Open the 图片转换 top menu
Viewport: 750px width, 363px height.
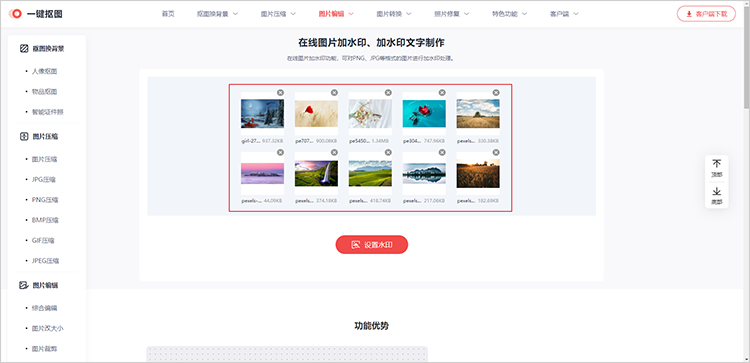(394, 14)
